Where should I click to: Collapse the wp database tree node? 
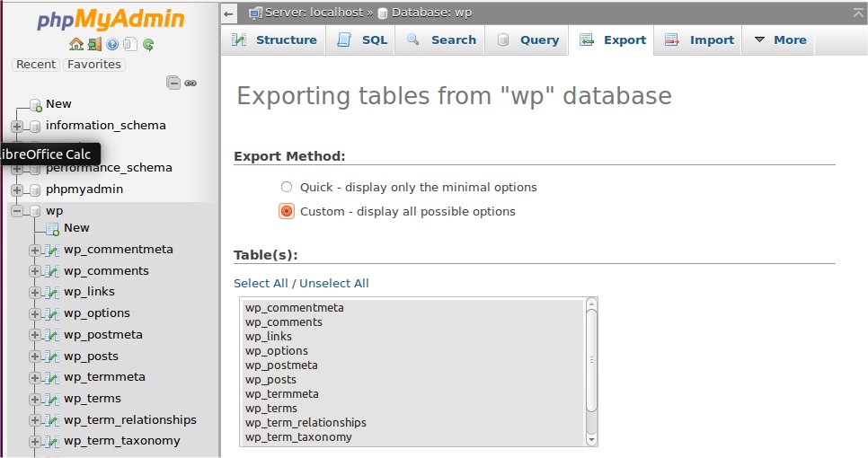(x=17, y=211)
